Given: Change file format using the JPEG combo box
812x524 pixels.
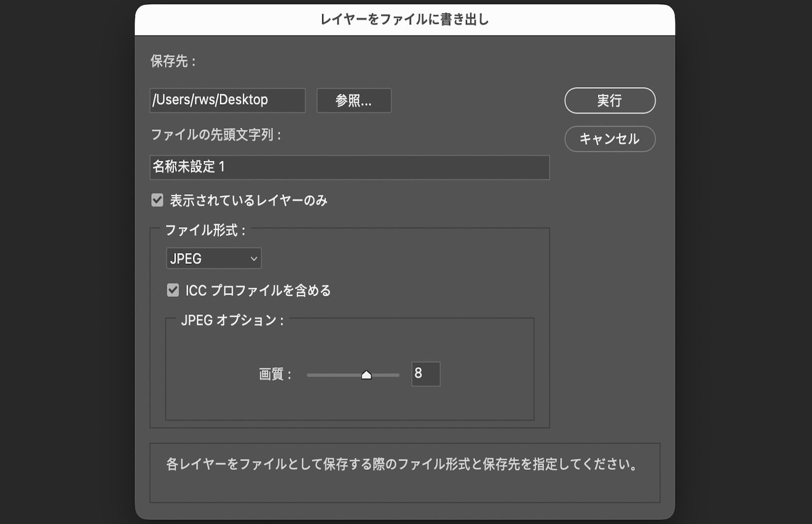Looking at the screenshot, I should [214, 258].
